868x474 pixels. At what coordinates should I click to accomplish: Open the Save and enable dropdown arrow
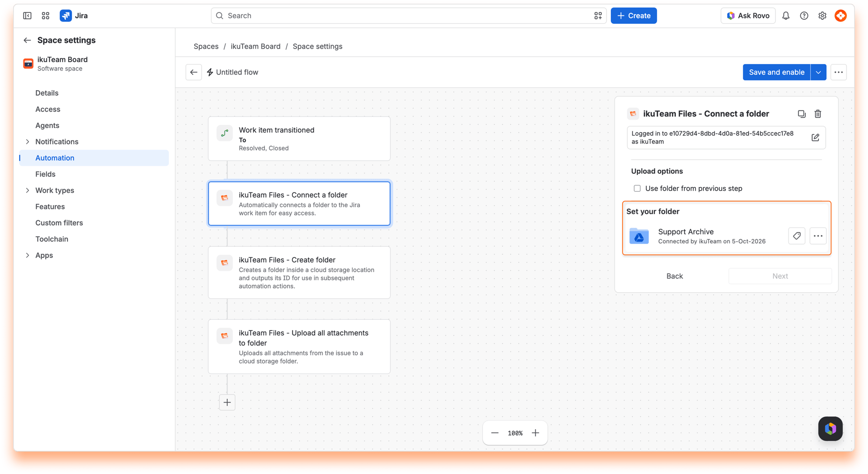coord(818,72)
